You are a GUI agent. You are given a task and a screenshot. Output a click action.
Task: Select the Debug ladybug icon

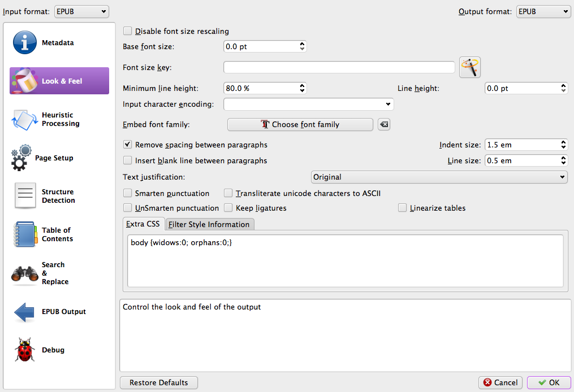[25, 350]
